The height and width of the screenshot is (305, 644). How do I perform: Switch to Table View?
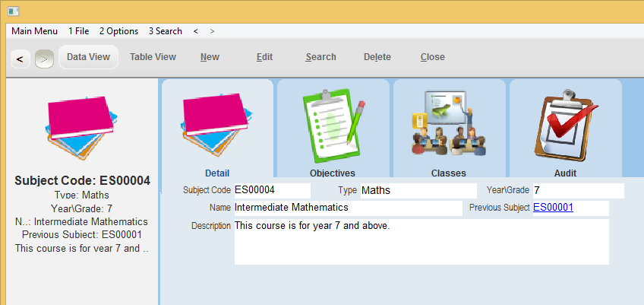(153, 57)
